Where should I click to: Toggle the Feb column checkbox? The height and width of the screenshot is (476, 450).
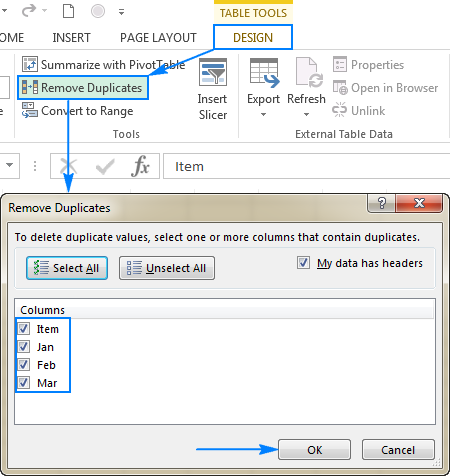tap(24, 364)
